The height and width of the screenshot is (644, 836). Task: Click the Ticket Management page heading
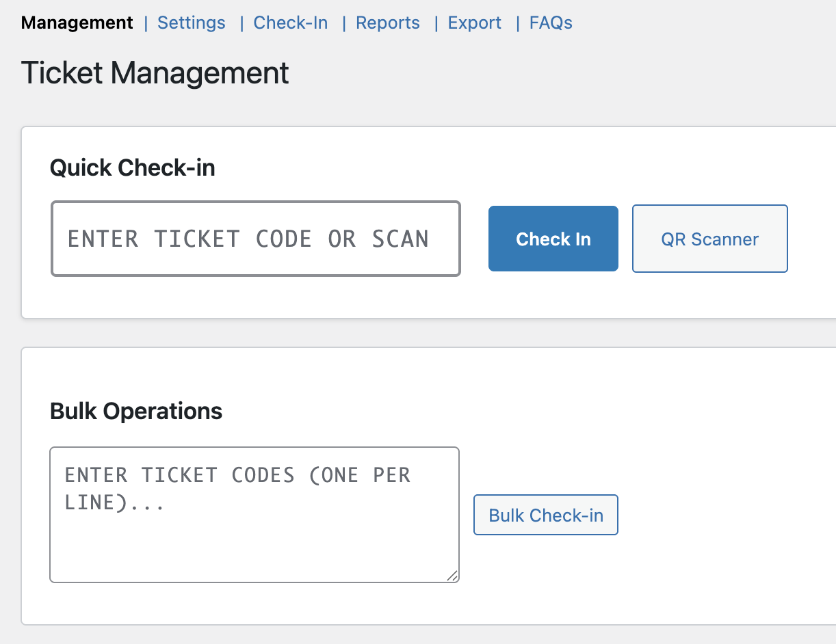(x=155, y=72)
